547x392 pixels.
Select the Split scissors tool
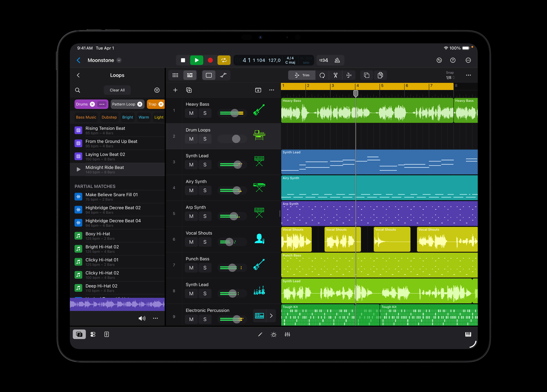pos(335,75)
